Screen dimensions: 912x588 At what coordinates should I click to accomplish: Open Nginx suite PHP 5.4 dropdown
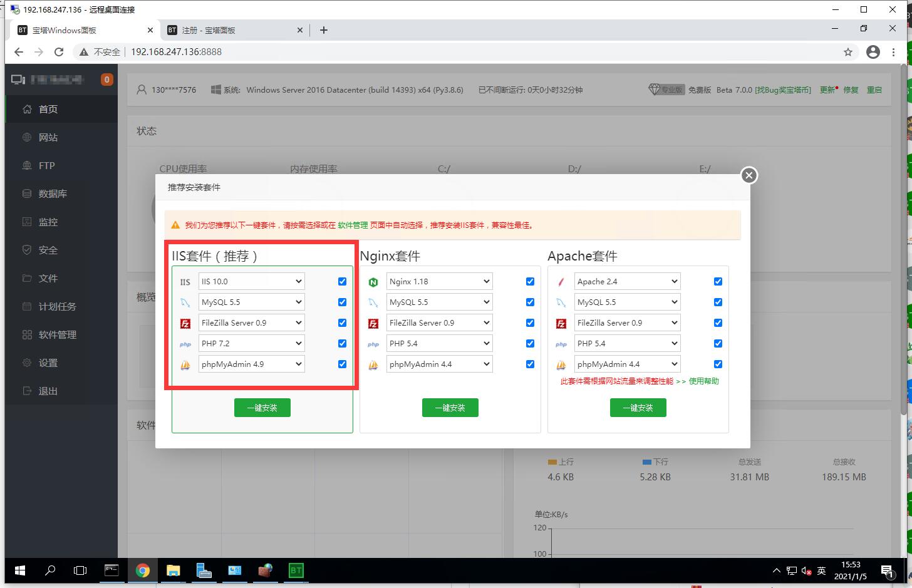(440, 344)
